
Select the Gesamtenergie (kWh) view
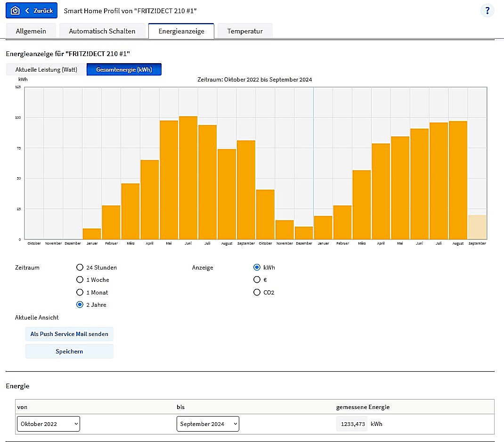coord(124,69)
